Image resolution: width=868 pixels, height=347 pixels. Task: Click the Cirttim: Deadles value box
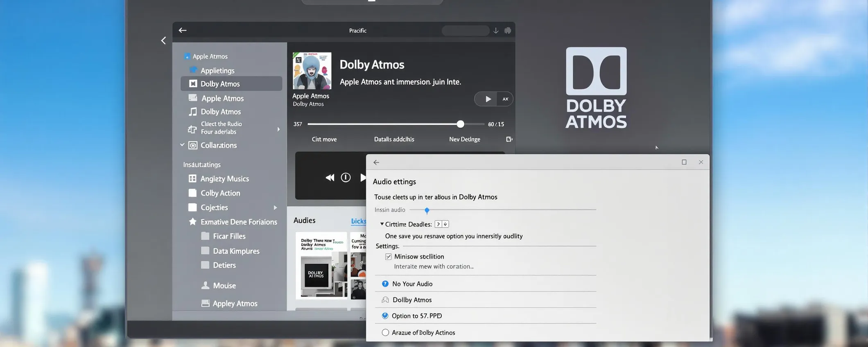click(x=439, y=224)
